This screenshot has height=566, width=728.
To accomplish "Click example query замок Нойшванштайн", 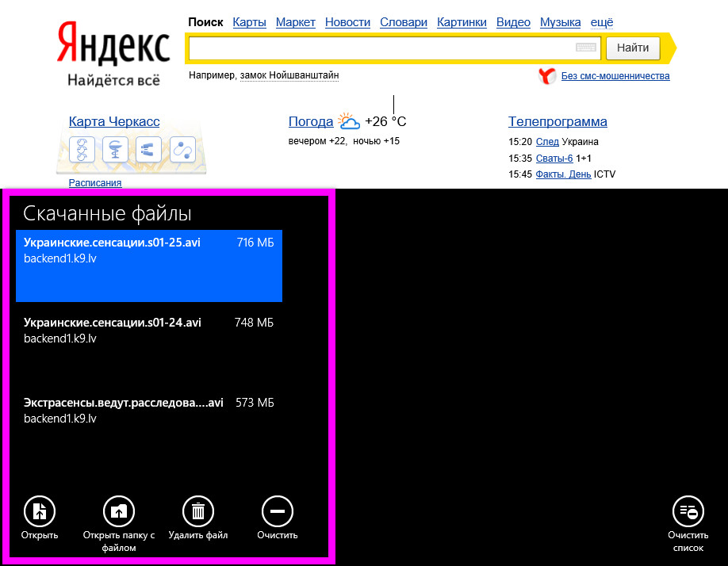I will point(289,75).
